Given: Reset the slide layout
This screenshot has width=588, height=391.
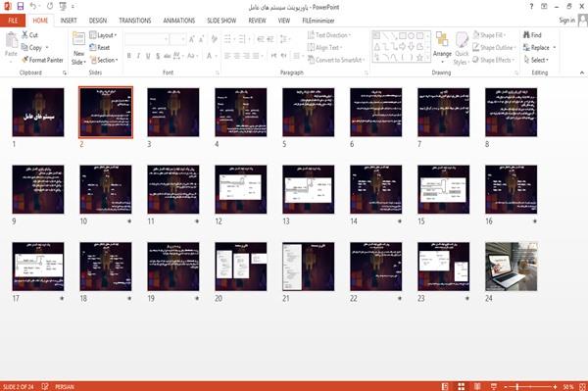Looking at the screenshot, I should coord(100,48).
